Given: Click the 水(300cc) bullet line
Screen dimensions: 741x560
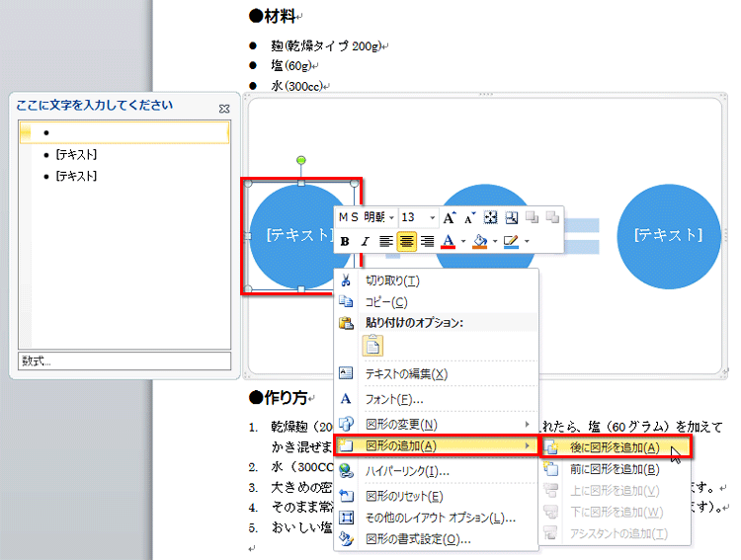Looking at the screenshot, I should [296, 86].
